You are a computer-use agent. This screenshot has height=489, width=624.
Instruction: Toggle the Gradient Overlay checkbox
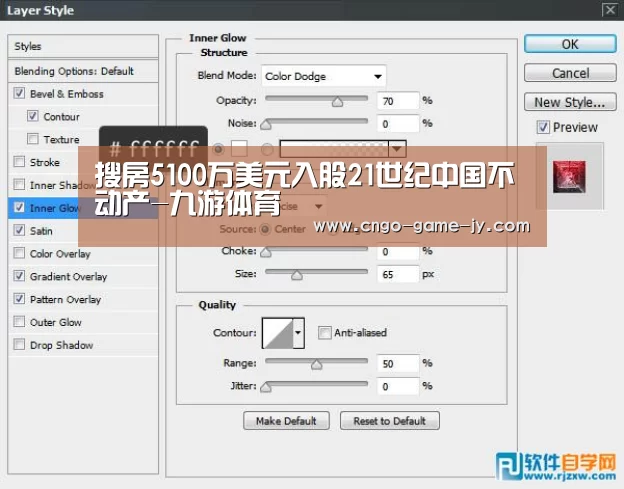click(x=19, y=276)
